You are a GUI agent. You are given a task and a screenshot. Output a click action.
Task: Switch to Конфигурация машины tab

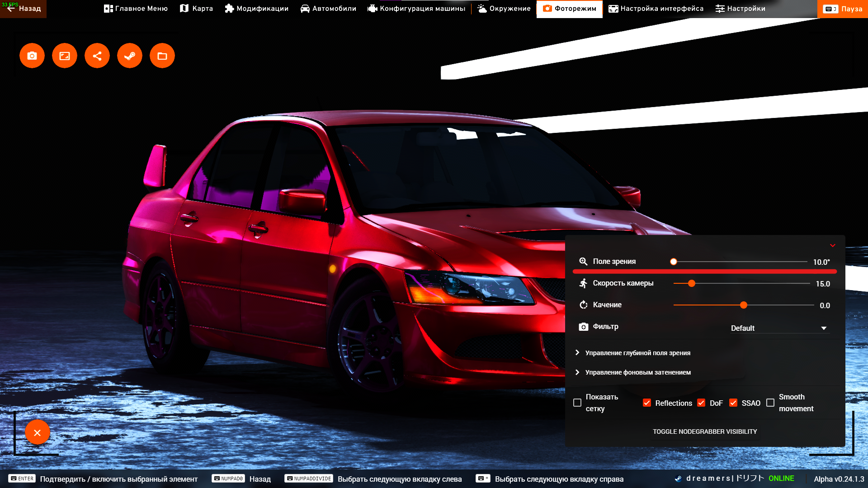(416, 9)
